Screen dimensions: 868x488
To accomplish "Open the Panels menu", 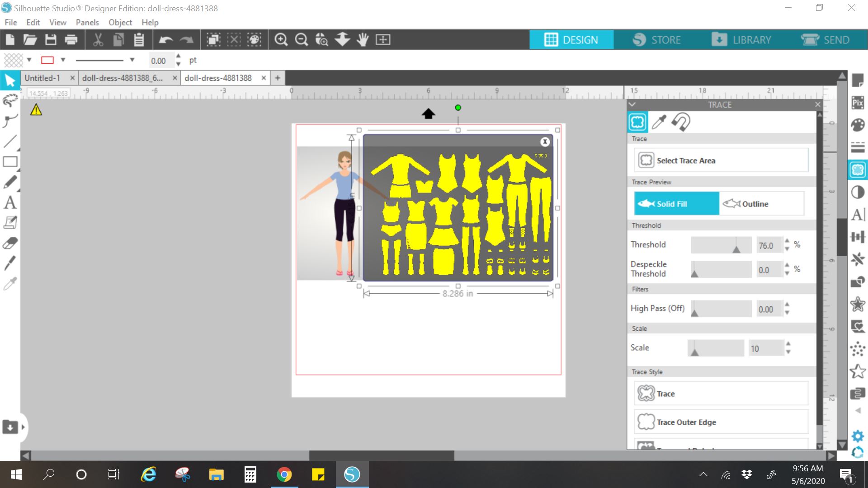I will point(87,23).
